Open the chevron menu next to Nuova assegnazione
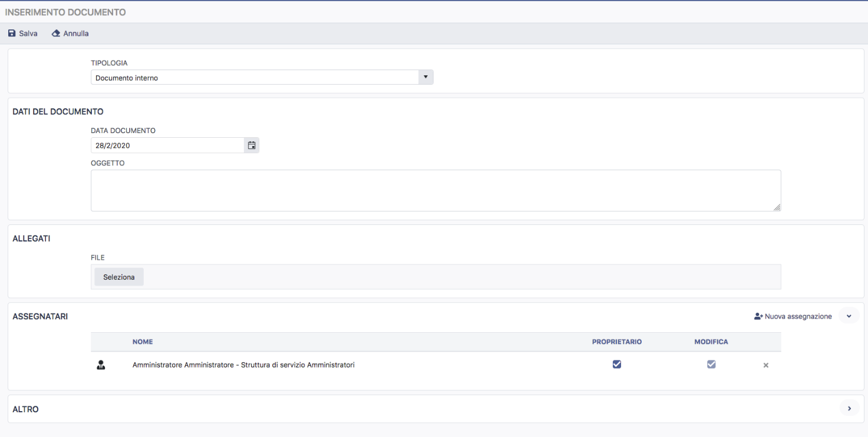868x437 pixels. pos(849,317)
